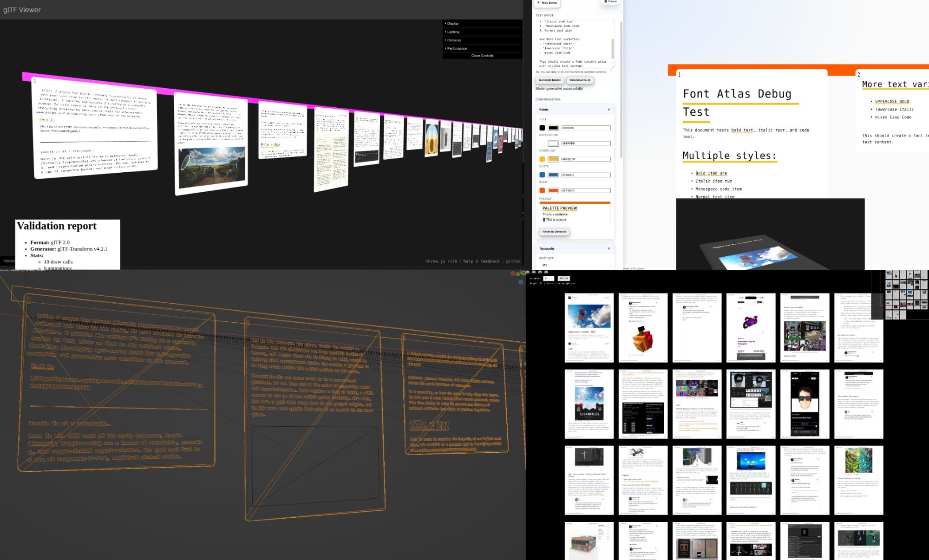Collapse the Palette configuration panel
Screen dimensions: 929x560
(x=608, y=109)
